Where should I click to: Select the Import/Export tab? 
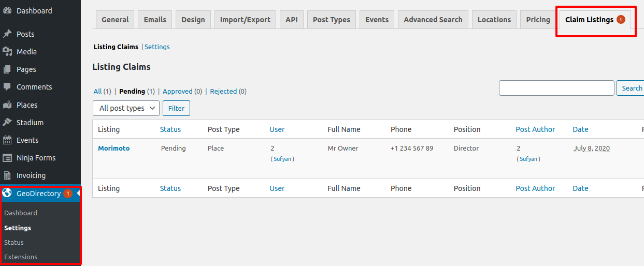click(245, 20)
